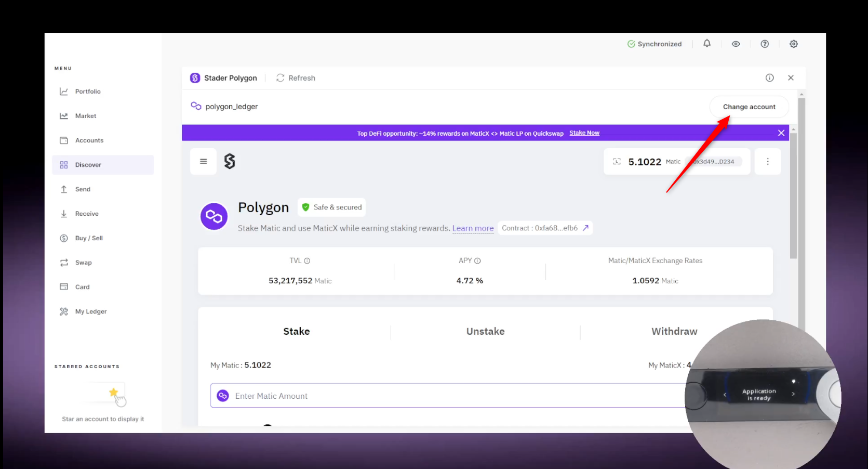Switch to the Stake tab
The height and width of the screenshot is (469, 868).
[x=296, y=332]
